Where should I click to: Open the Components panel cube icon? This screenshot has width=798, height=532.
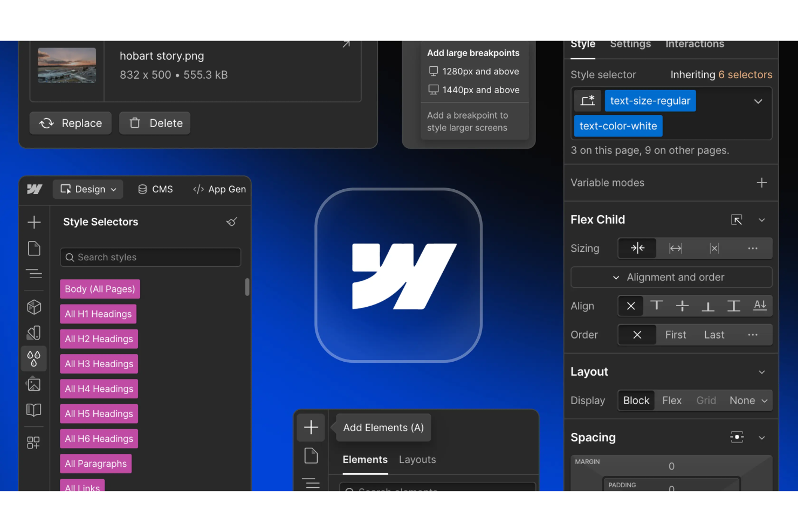point(34,307)
